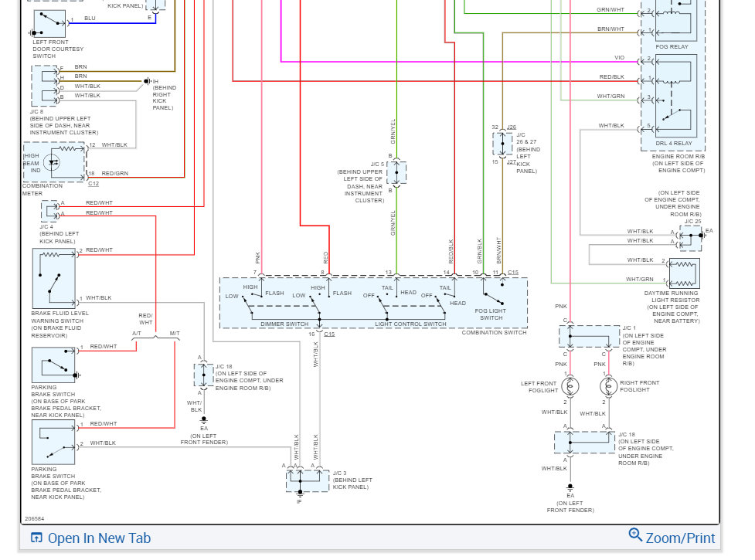Click the DAYTIME RUNNING LIGHT RESISTOR label

coord(672,307)
